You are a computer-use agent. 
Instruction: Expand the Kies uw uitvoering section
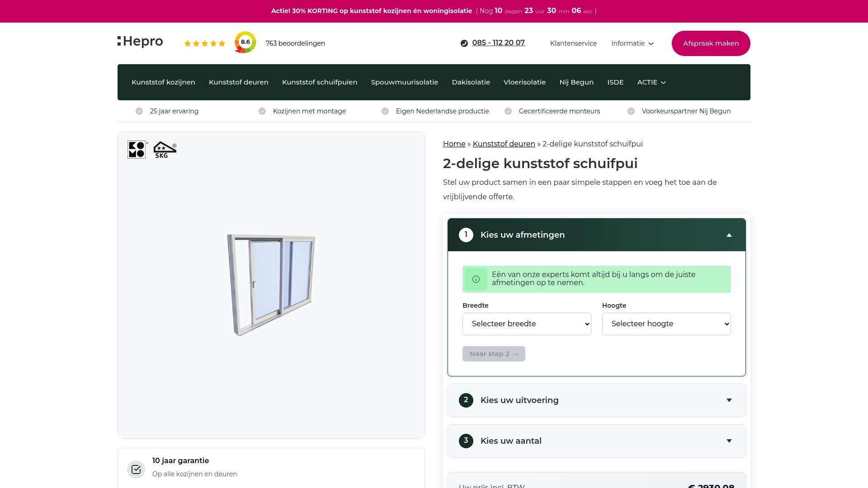597,400
